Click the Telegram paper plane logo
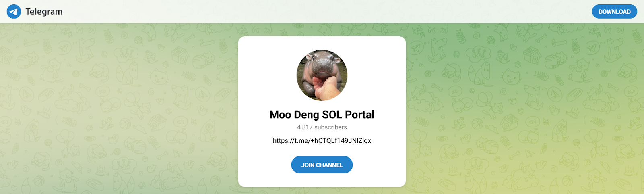Image resolution: width=644 pixels, height=194 pixels. 14,11
